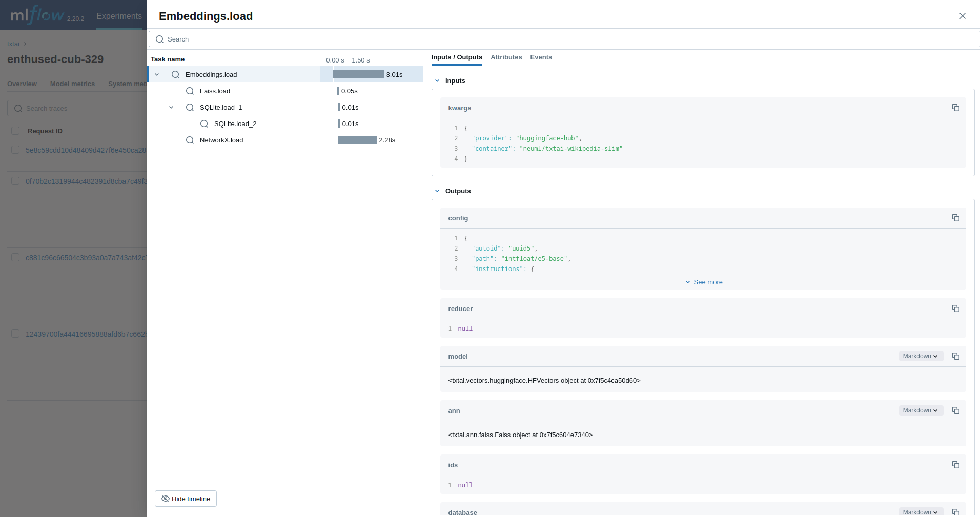Copy the config output block
Screen dimensions: 980x517
[x=955, y=218]
